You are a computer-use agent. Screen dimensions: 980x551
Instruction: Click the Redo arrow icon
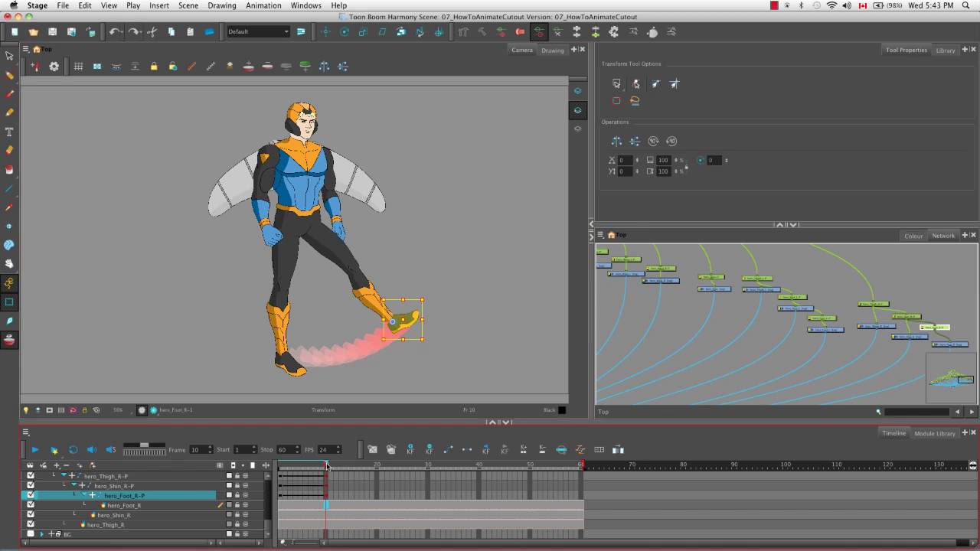[x=134, y=32]
